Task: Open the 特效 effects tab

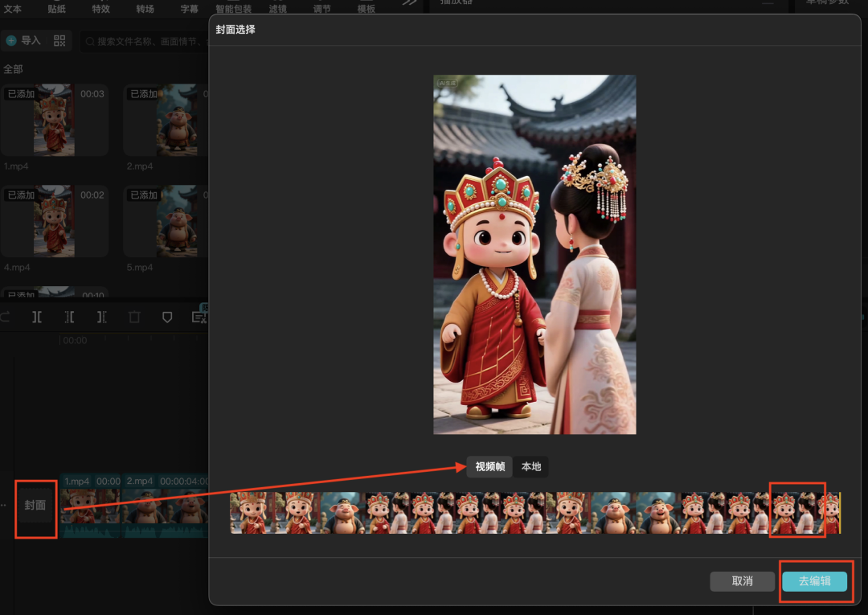Action: (100, 9)
